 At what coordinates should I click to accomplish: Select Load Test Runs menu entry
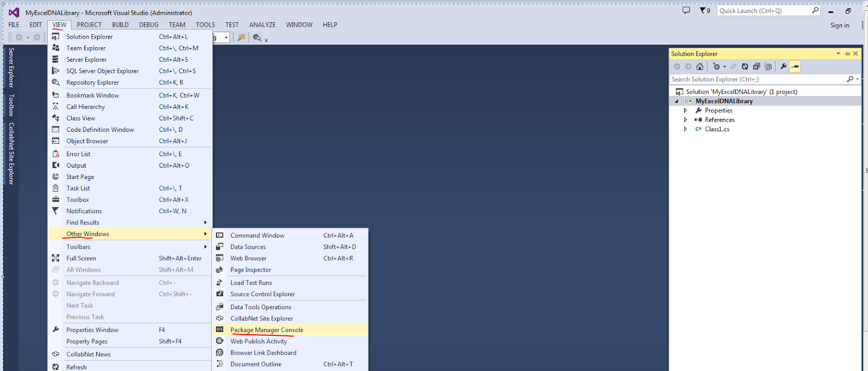tap(290, 283)
